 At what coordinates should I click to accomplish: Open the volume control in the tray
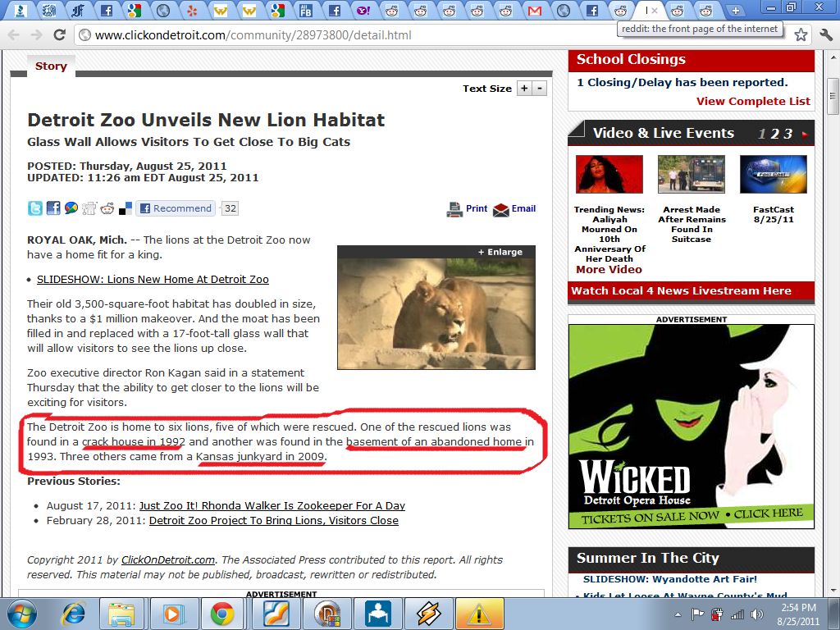click(x=757, y=614)
